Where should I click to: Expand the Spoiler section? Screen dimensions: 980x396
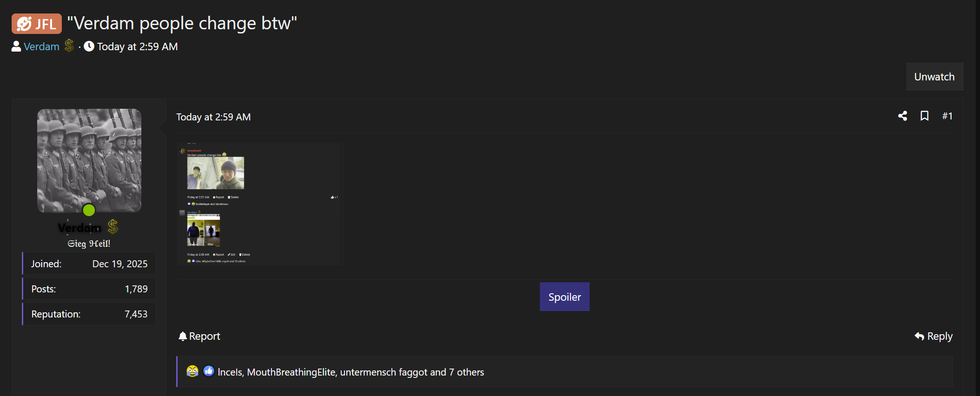[564, 297]
